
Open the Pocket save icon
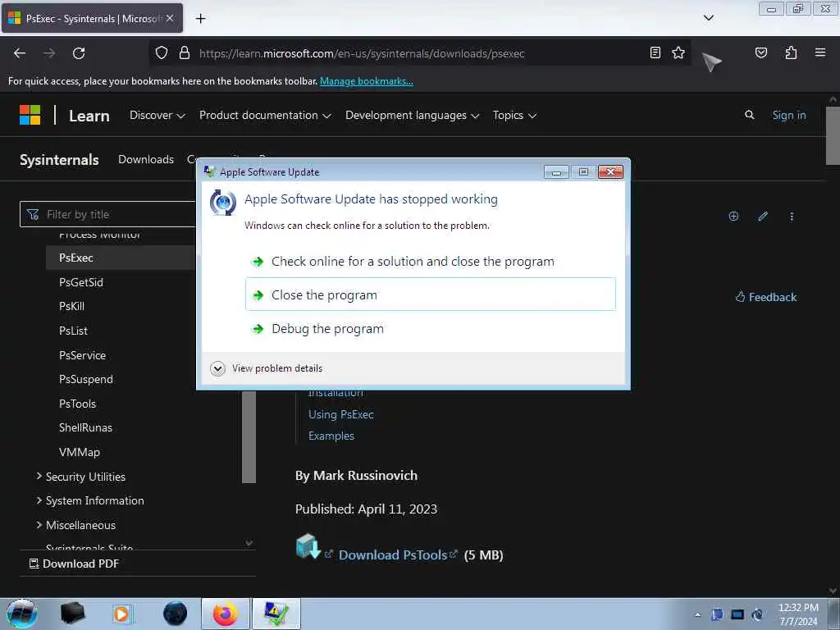click(x=760, y=52)
